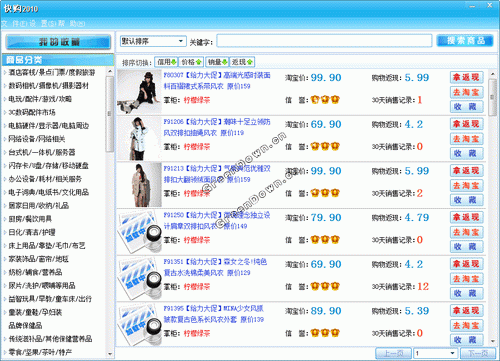Select the 厨房/餐饮用具 category

(x=30, y=219)
